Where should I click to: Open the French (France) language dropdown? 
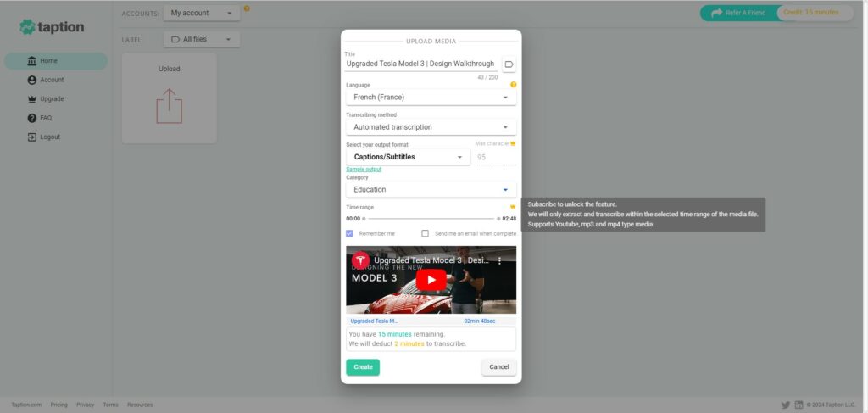(431, 97)
